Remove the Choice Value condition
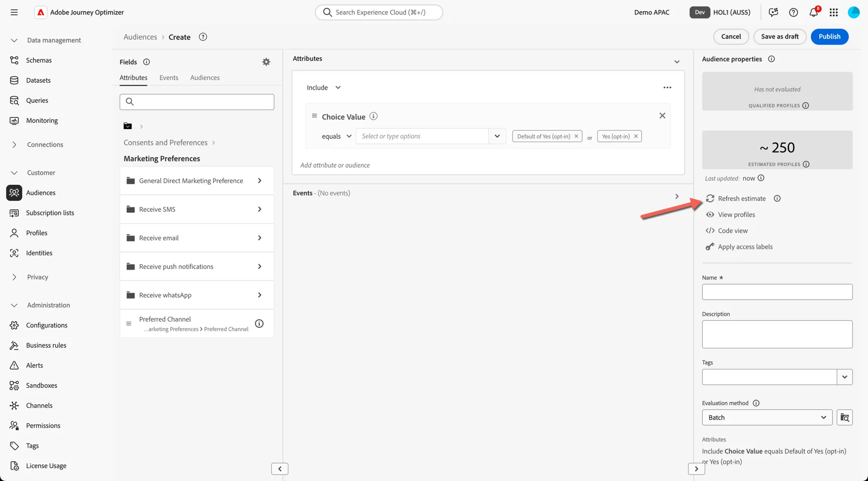This screenshot has height=481, width=868. pos(662,115)
